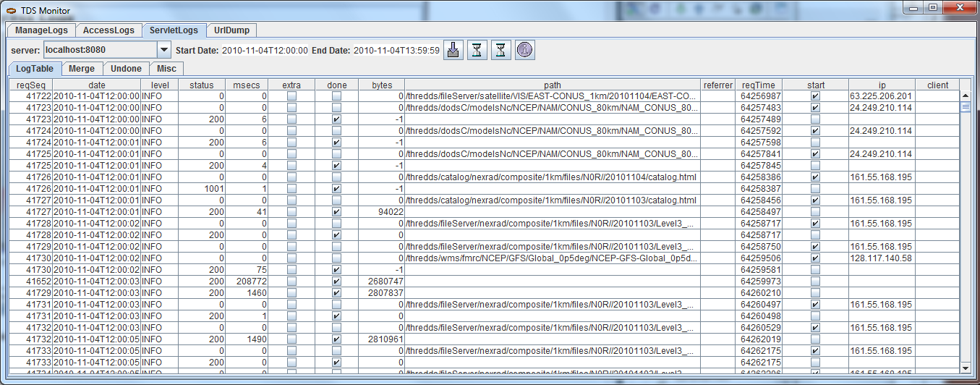Switch to the AccessLogs tab

pyautogui.click(x=108, y=30)
